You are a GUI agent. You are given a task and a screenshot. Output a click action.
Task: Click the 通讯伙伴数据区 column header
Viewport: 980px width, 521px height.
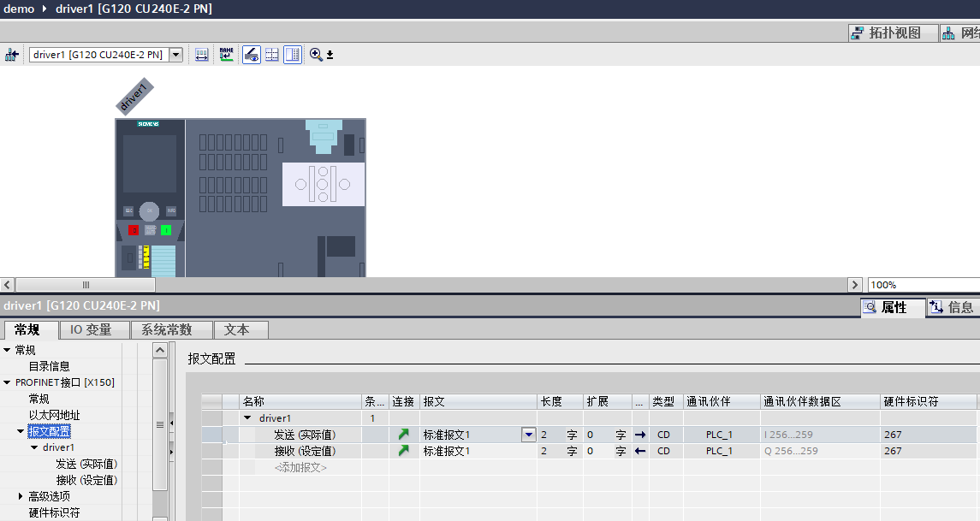820,401
